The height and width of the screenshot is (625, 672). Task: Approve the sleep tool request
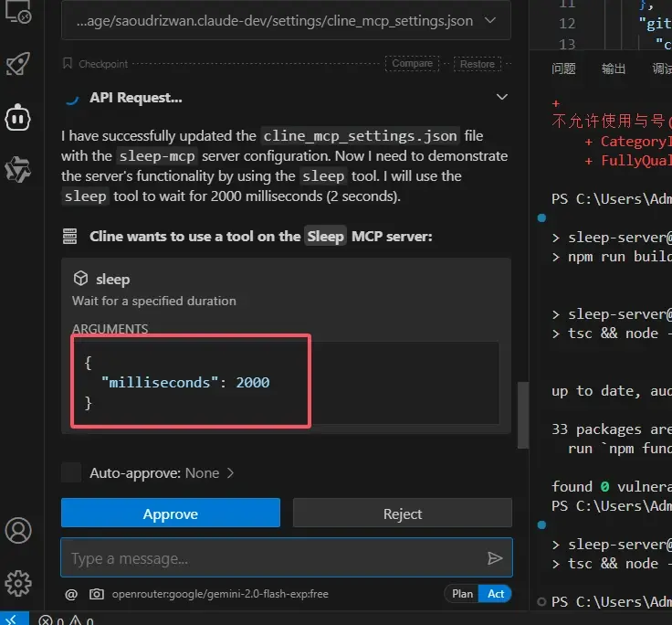[x=170, y=514]
